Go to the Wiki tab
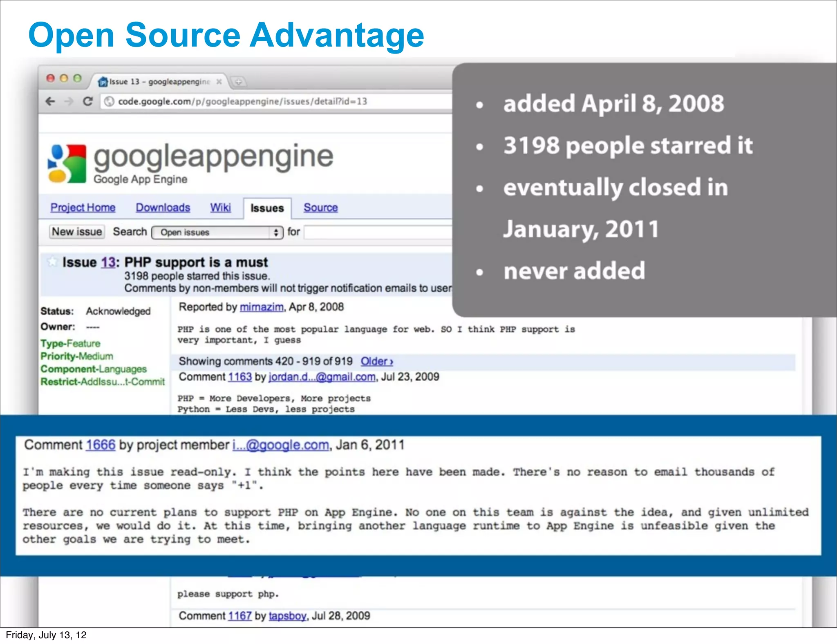Viewport: 837px width, 644px height. point(220,208)
